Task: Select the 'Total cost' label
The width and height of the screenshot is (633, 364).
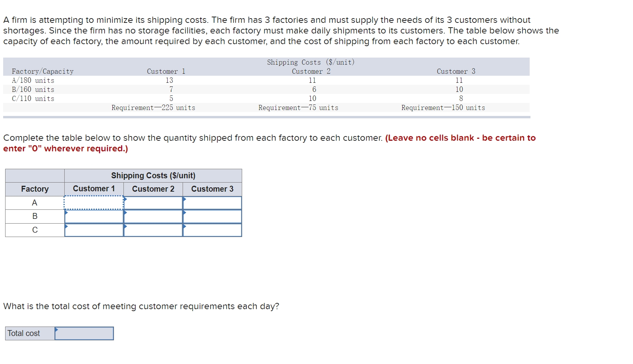Action: (24, 333)
